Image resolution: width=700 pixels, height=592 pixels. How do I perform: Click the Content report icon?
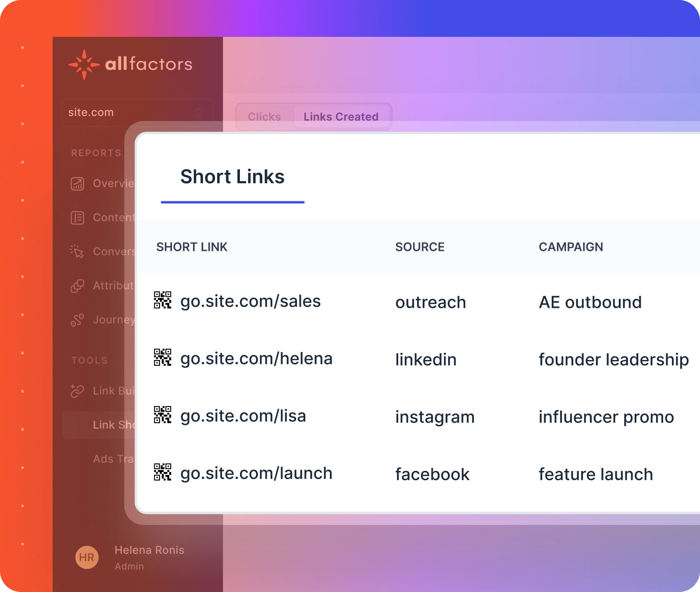pyautogui.click(x=77, y=218)
